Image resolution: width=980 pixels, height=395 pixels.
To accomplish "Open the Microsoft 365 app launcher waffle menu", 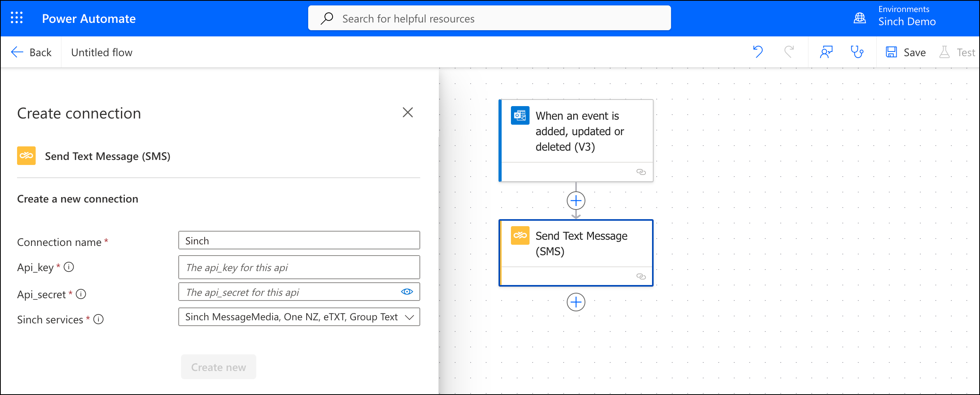I will tap(16, 18).
